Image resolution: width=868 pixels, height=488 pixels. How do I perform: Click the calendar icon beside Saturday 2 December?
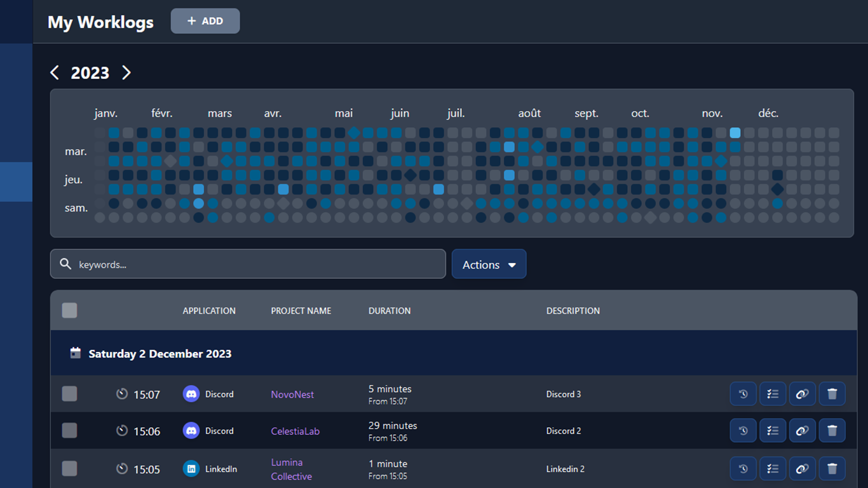[x=76, y=353]
